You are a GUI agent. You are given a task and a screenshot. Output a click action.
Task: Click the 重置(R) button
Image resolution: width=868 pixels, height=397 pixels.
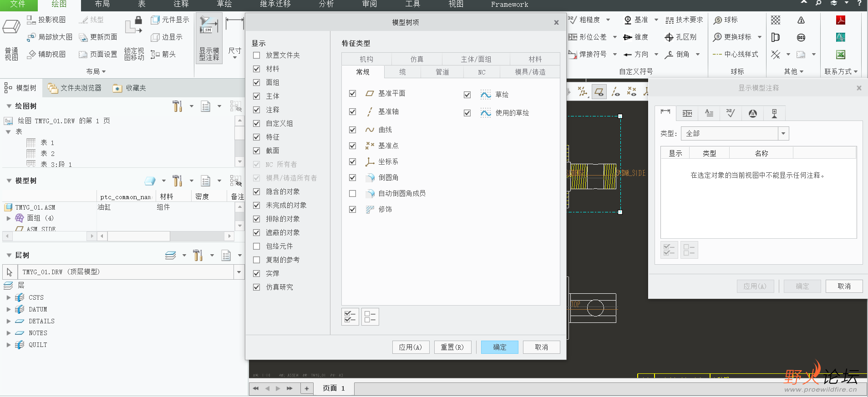click(x=452, y=347)
